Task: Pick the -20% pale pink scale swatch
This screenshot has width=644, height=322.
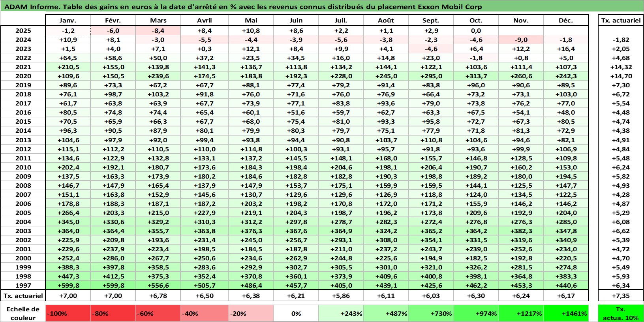Action: click(251, 313)
